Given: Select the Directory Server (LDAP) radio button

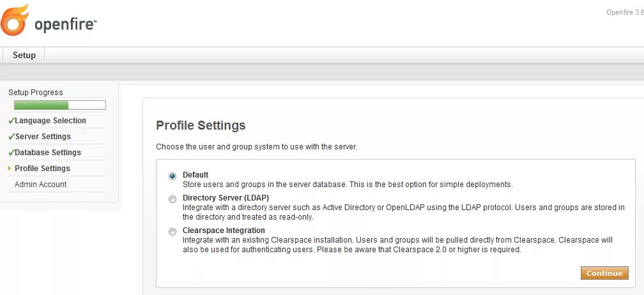Looking at the screenshot, I should (172, 200).
